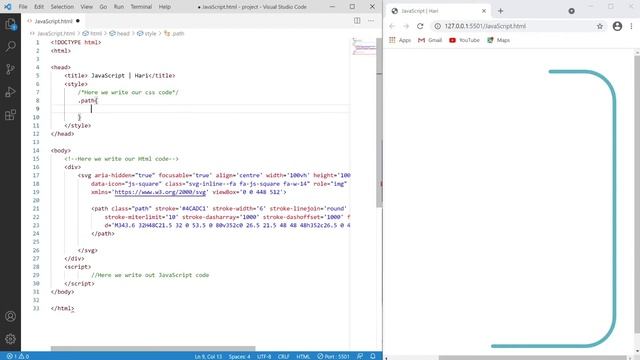
Task: Open the editor More Actions ellipsis
Action: [x=371, y=21]
